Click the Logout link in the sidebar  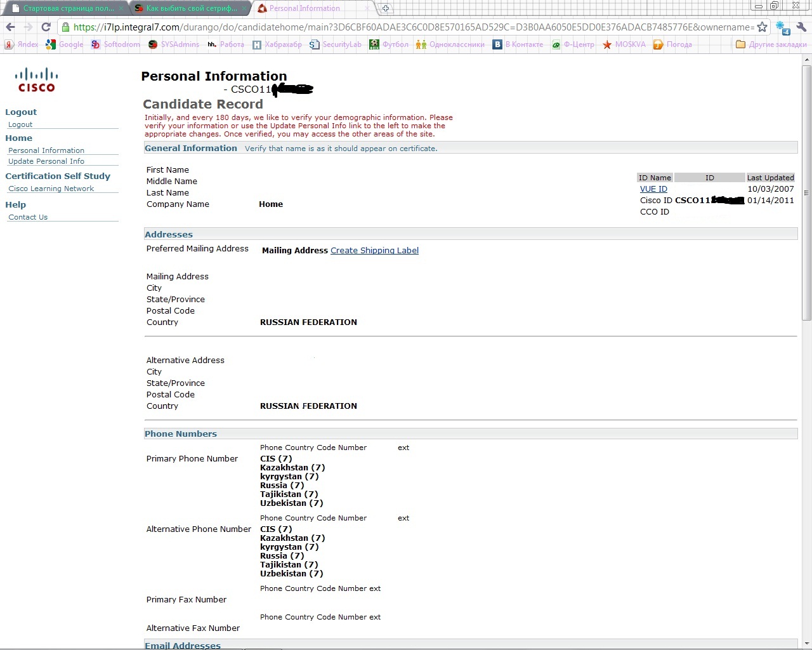(20, 124)
